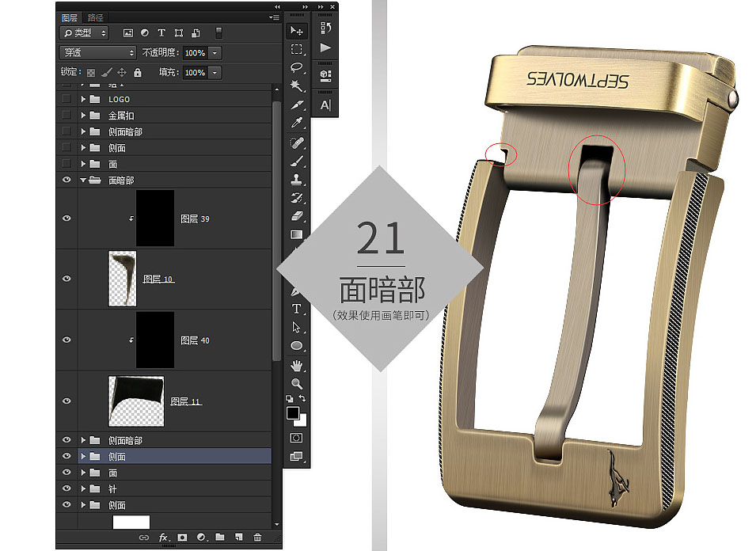Select the Eyedropper tool

pyautogui.click(x=297, y=123)
